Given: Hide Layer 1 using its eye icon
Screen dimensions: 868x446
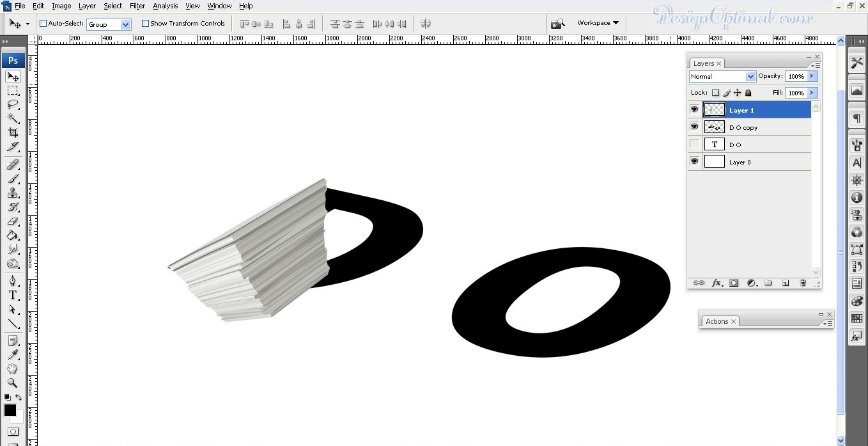Looking at the screenshot, I should tap(695, 110).
